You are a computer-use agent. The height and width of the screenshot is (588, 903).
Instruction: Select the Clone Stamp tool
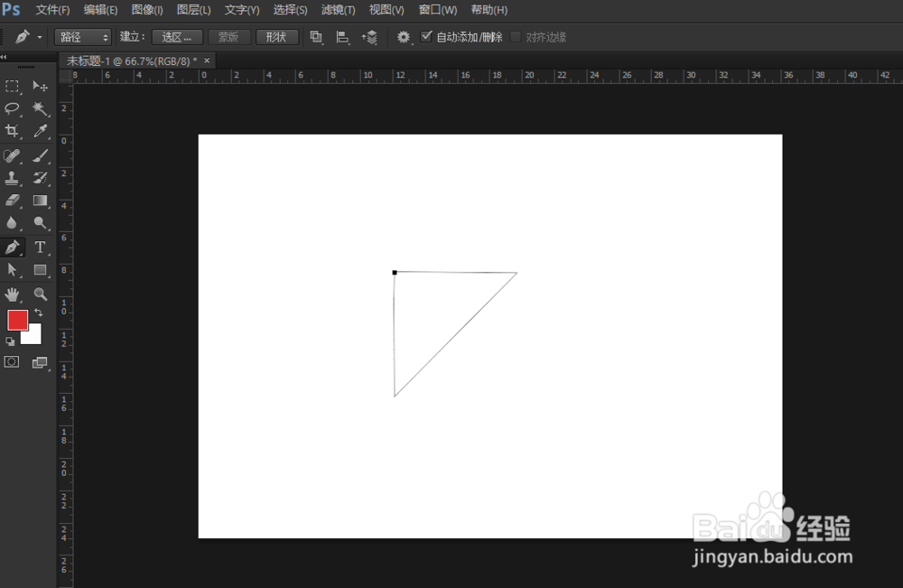(12, 178)
